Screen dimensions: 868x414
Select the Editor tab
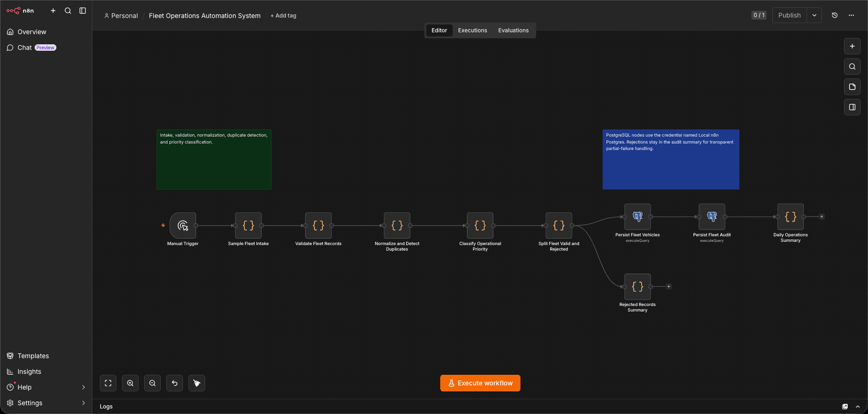pos(439,30)
